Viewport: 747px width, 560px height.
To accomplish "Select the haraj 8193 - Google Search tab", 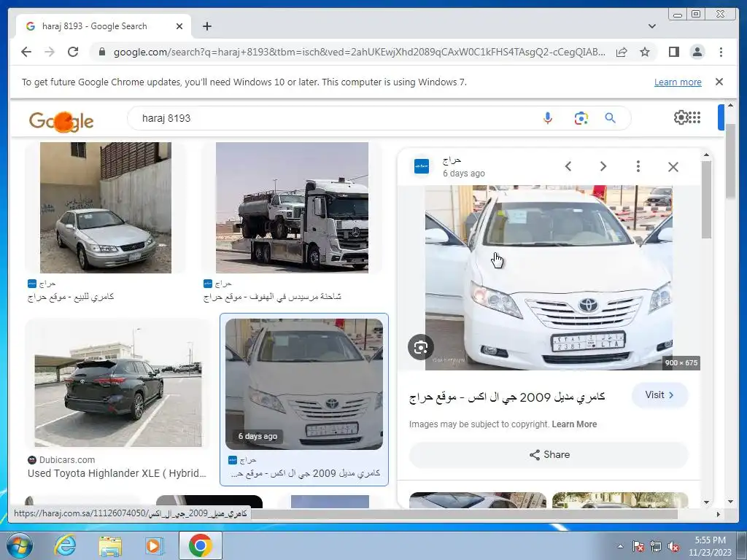I will point(104,26).
